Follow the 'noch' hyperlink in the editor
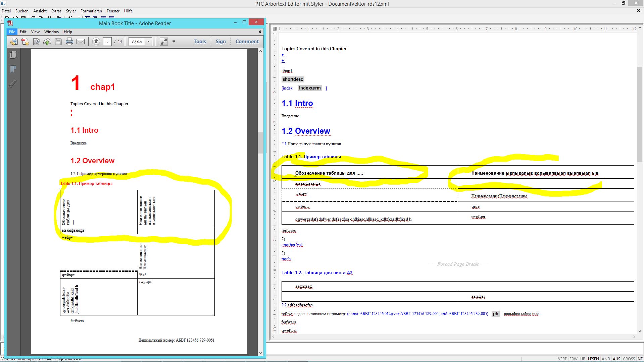 pyautogui.click(x=286, y=259)
